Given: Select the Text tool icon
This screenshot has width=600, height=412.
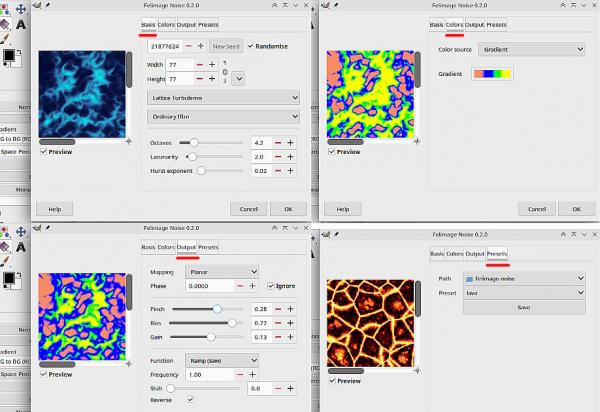Looking at the screenshot, I should point(21,24).
